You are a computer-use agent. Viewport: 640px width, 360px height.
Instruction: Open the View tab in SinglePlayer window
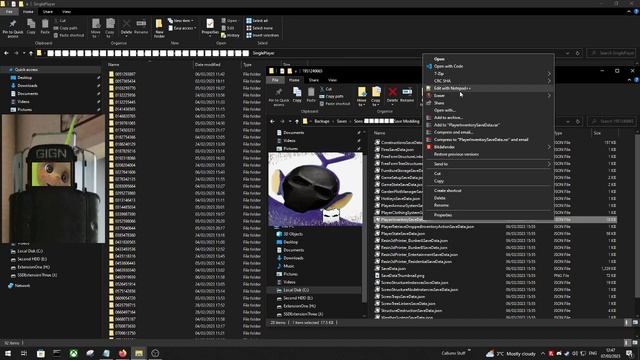click(x=66, y=11)
